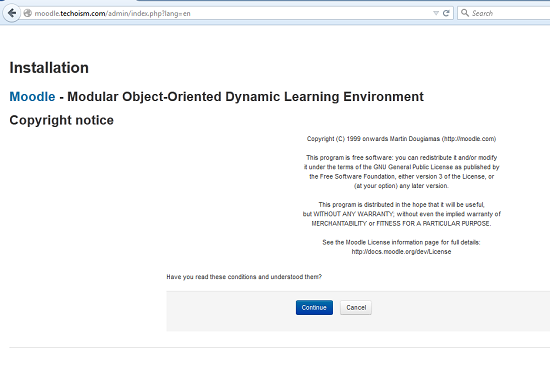Click 'See the Moodle License information page' line
550x389 pixels.
coord(401,242)
